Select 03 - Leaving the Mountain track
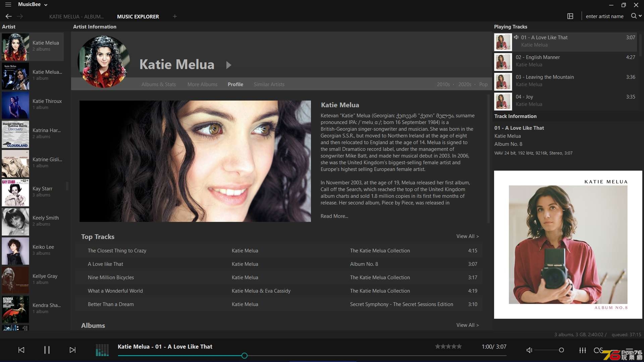644x362 pixels. pyautogui.click(x=566, y=81)
